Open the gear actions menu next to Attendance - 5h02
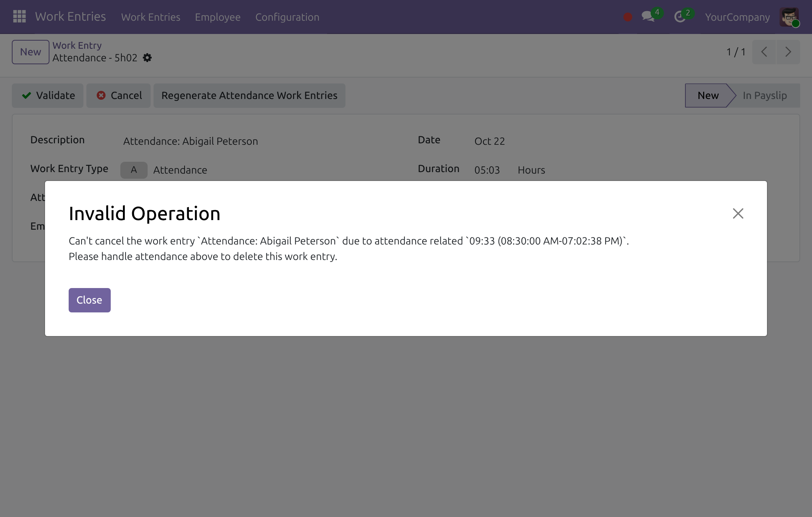Viewport: 812px width, 517px height. 147,58
